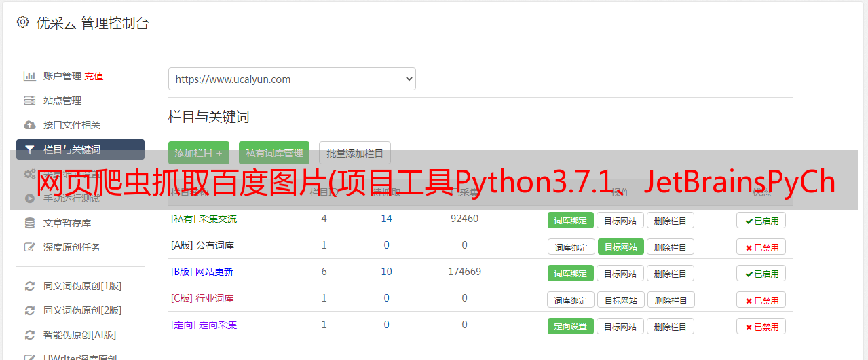The image size is (868, 360).
Task: Click the green 添加栏目 + button
Action: pyautogui.click(x=198, y=153)
